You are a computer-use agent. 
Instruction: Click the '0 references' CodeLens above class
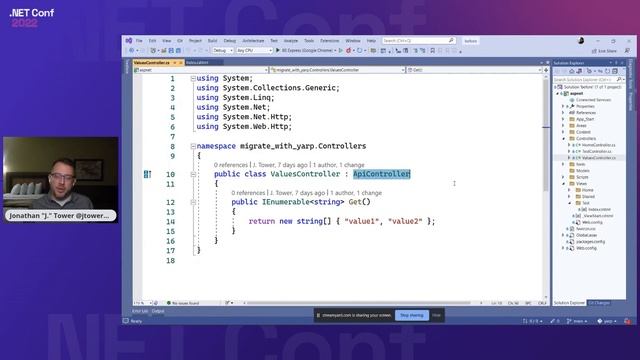click(x=231, y=165)
